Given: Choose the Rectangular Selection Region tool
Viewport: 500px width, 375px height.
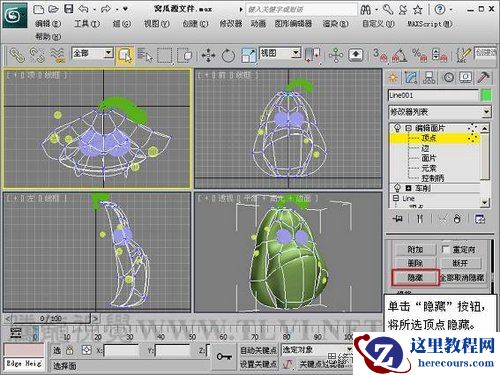Looking at the screenshot, I should tap(165, 55).
